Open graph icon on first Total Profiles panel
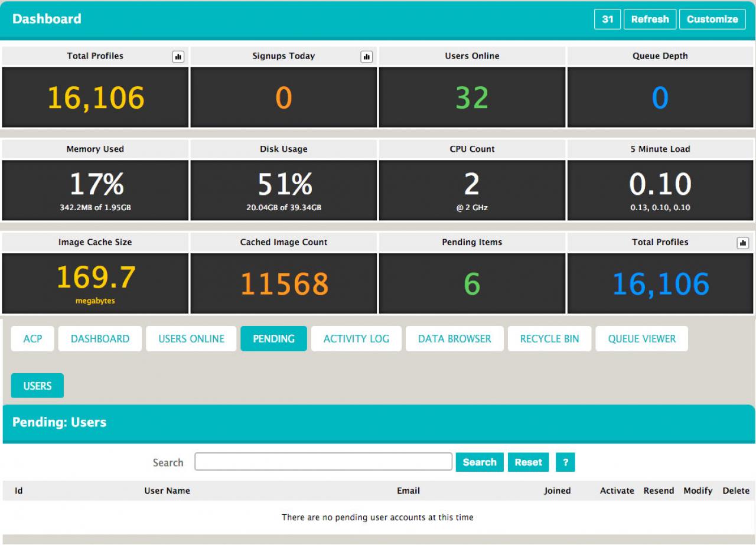Viewport: 756px width, 545px height. 178,57
